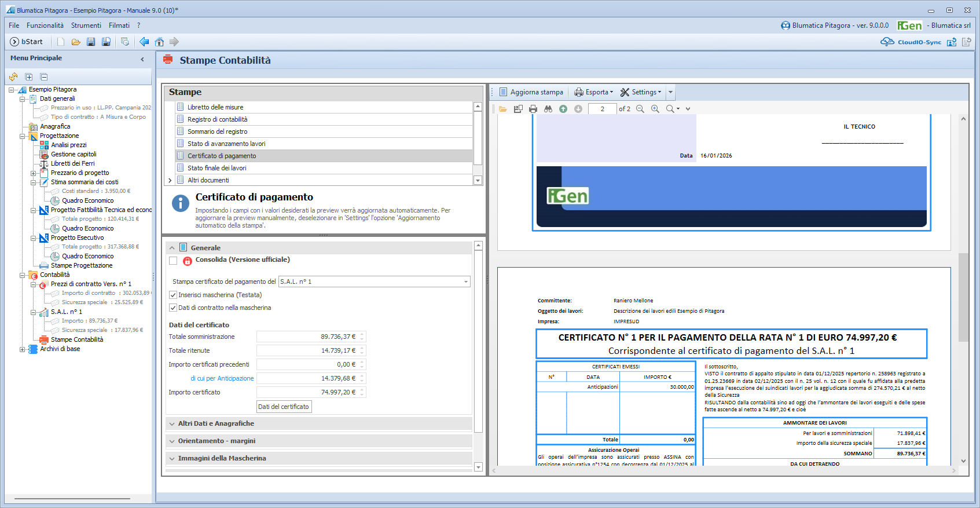The height and width of the screenshot is (508, 980).
Task: Toggle Dati di contratto nella mascherina checkbox
Action: [173, 308]
